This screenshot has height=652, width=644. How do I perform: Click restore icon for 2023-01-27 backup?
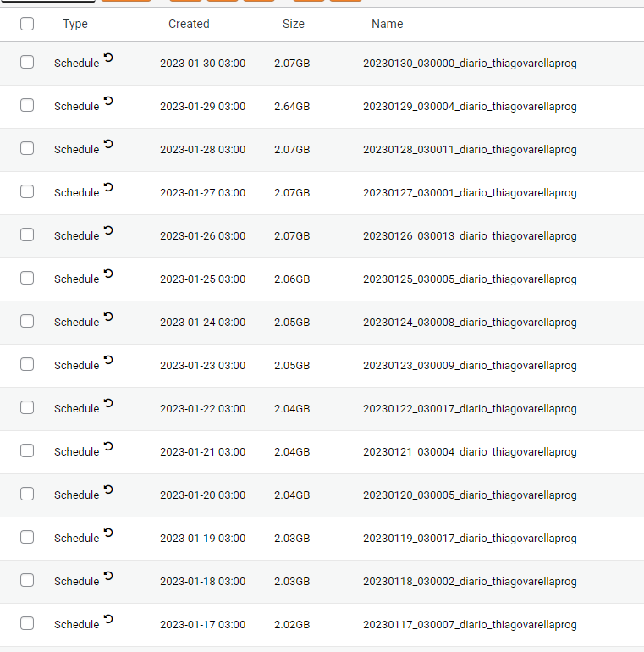(x=108, y=187)
